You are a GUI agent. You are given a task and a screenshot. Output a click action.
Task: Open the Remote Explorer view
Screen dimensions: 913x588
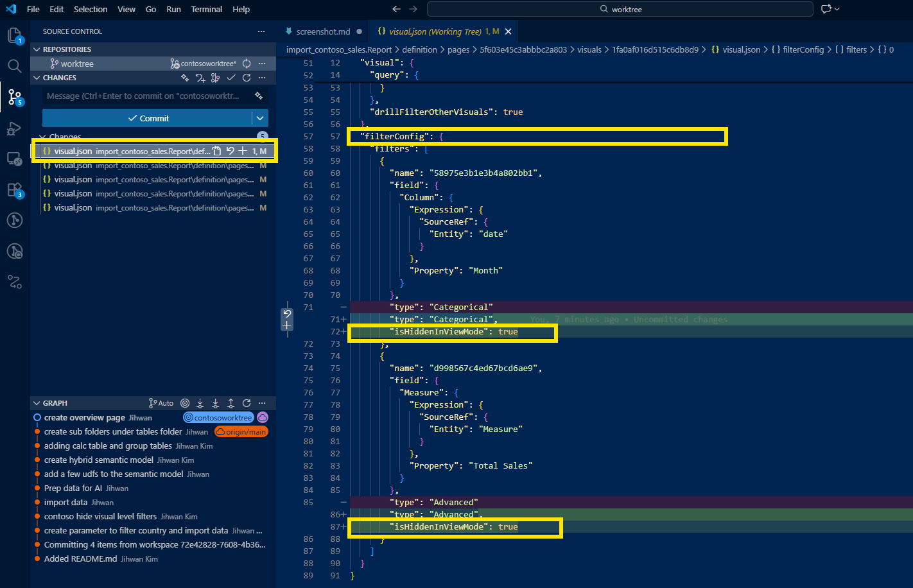coord(14,159)
